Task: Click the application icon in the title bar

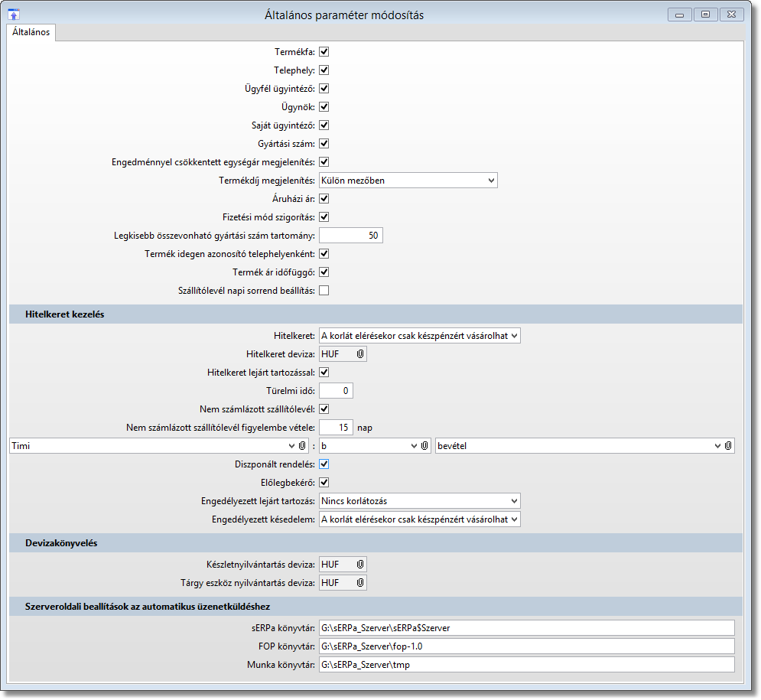Action: 14,15
